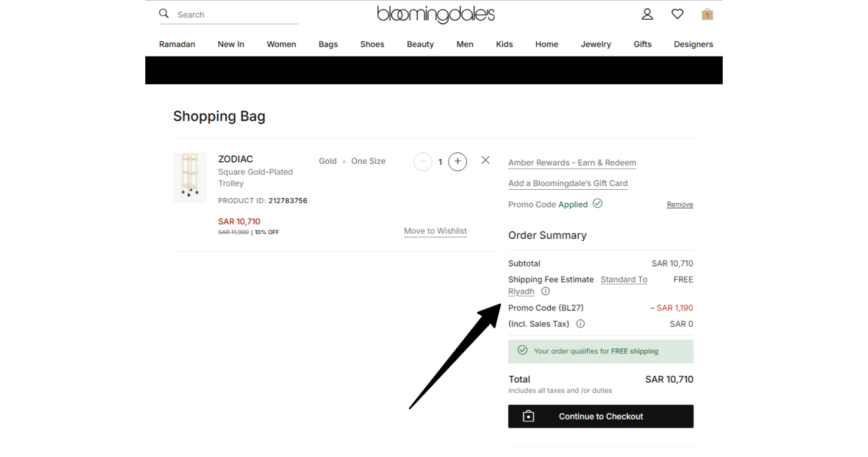Click Add a Bloomingdale's Gift Card
The image size is (868, 457).
(568, 183)
